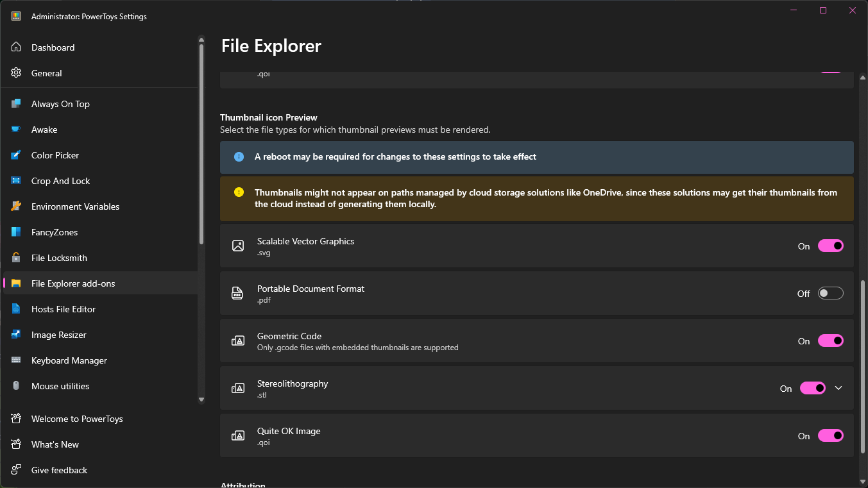Turn off Geometric Code thumbnail toggle
The width and height of the screenshot is (868, 488).
coord(831,341)
